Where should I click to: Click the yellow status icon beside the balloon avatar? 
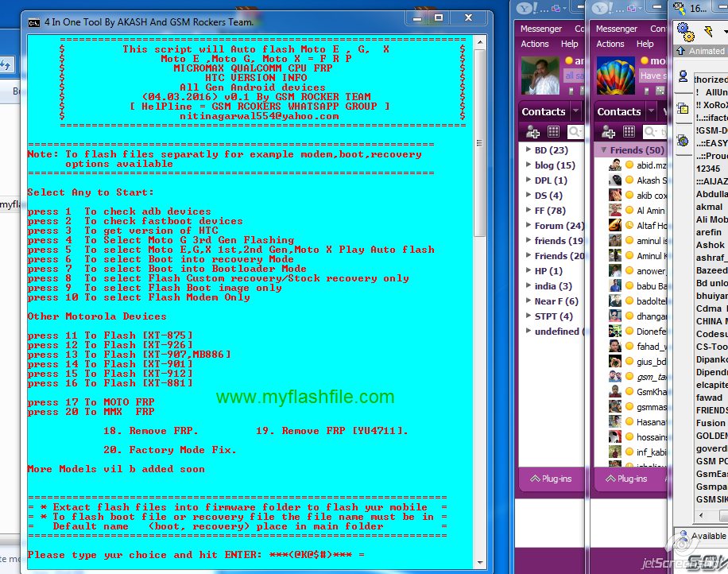click(x=645, y=60)
